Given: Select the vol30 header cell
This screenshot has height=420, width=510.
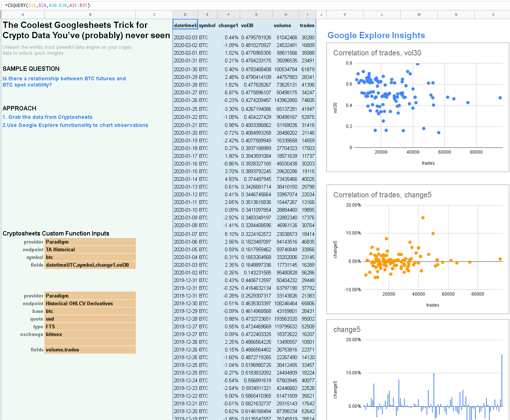Looking at the screenshot, I should [256, 25].
